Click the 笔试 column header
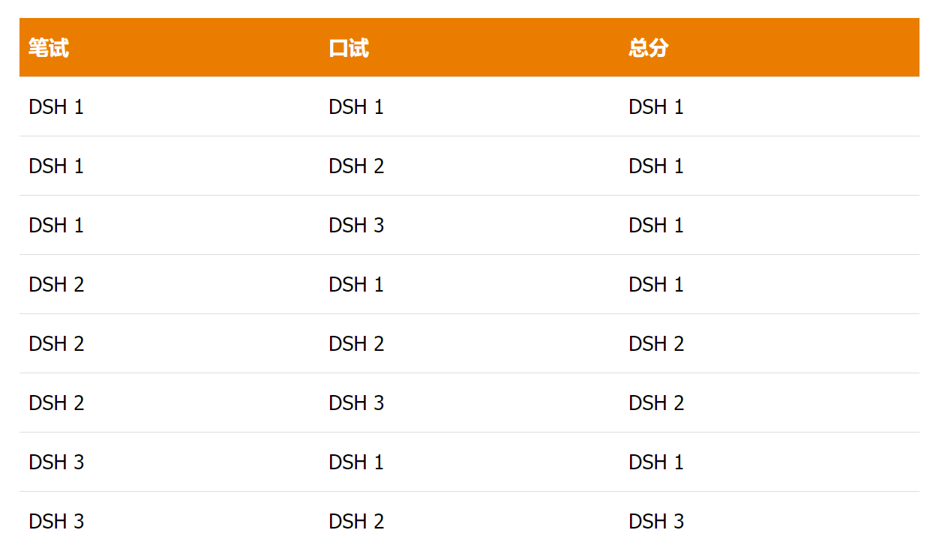This screenshot has height=560, width=939. pyautogui.click(x=49, y=48)
